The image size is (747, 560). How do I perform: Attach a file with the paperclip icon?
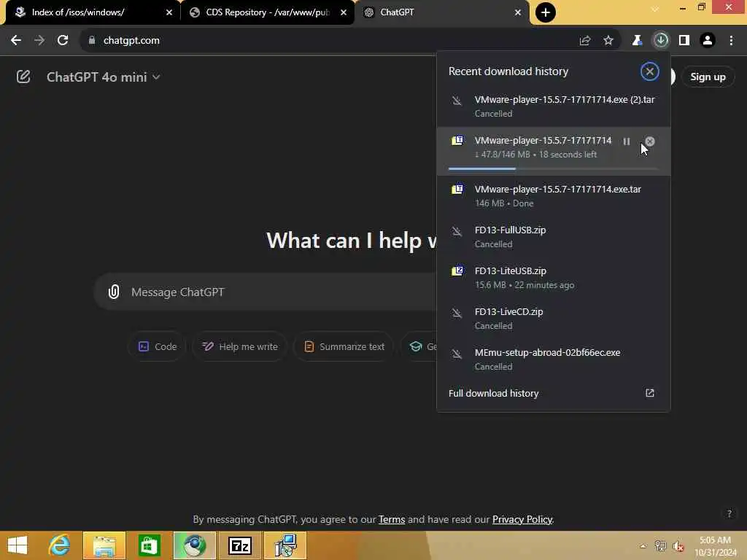(x=114, y=292)
